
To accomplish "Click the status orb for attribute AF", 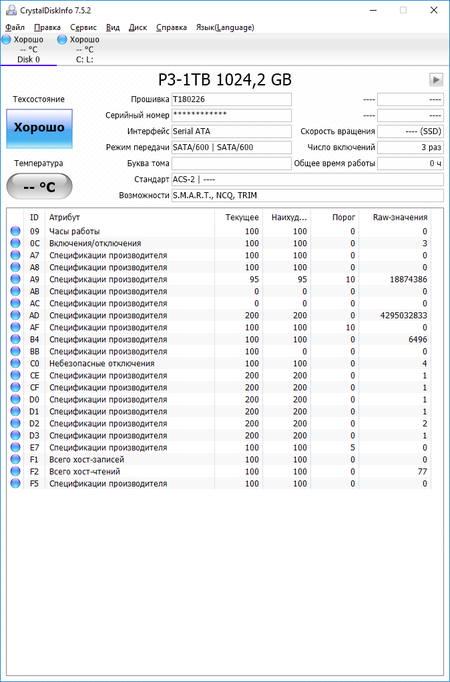I will (x=15, y=327).
